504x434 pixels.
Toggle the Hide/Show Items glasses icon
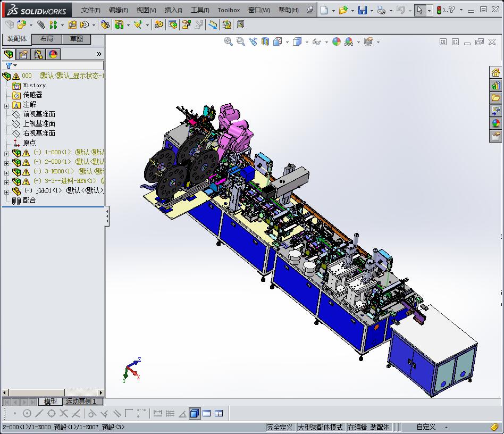pos(317,41)
